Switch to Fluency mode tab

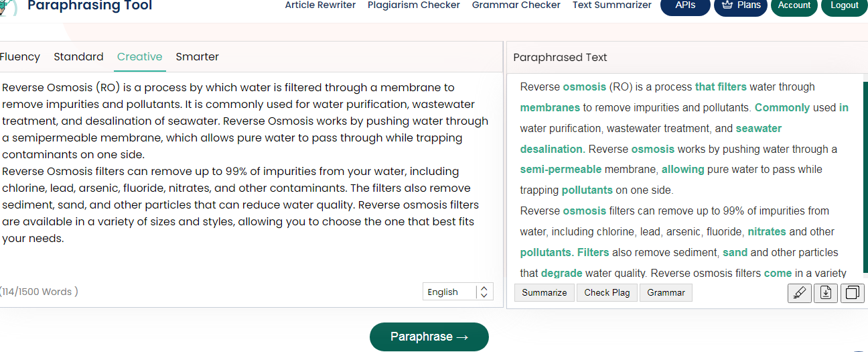coord(20,57)
